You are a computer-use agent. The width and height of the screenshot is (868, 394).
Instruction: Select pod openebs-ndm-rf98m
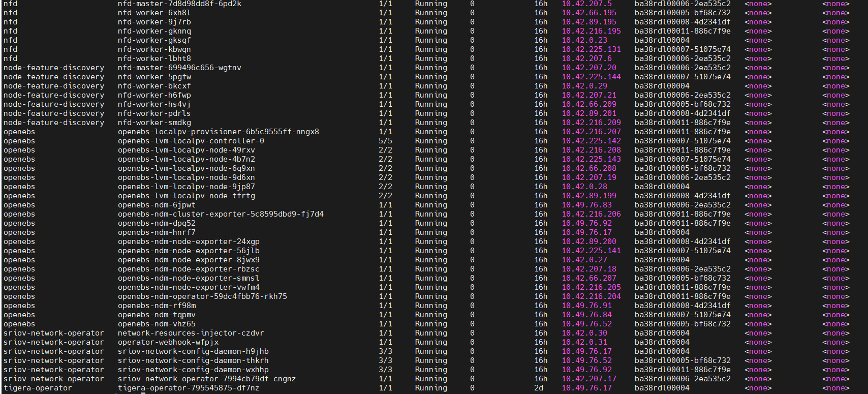[157, 306]
